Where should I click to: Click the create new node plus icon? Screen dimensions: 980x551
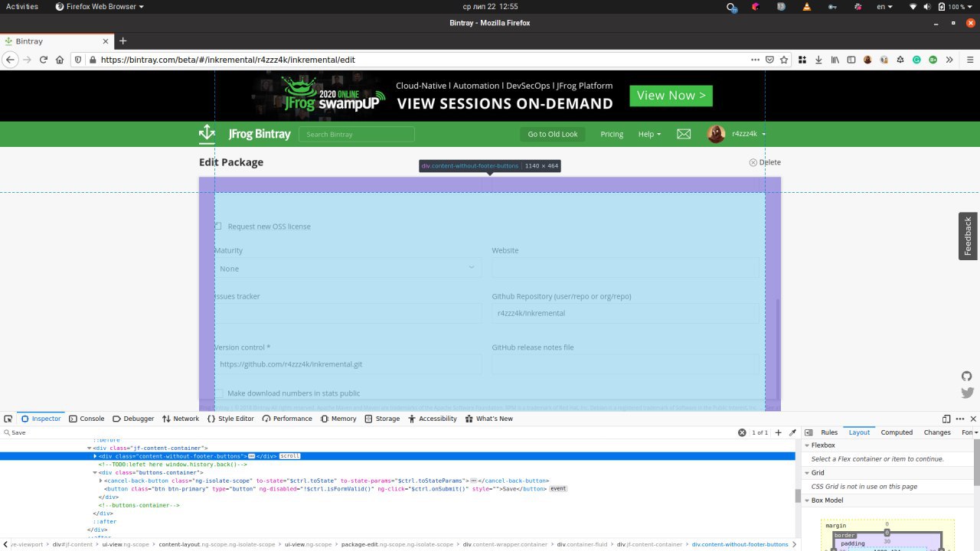coord(779,432)
